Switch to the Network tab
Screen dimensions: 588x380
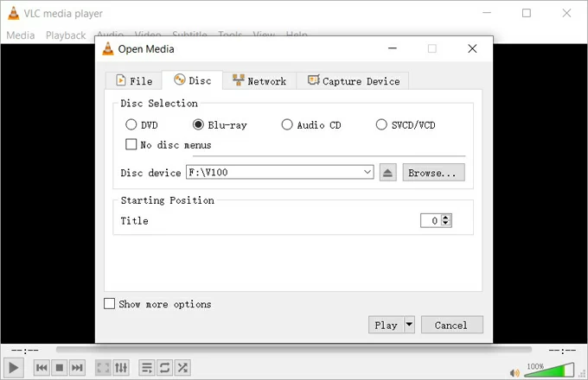259,80
